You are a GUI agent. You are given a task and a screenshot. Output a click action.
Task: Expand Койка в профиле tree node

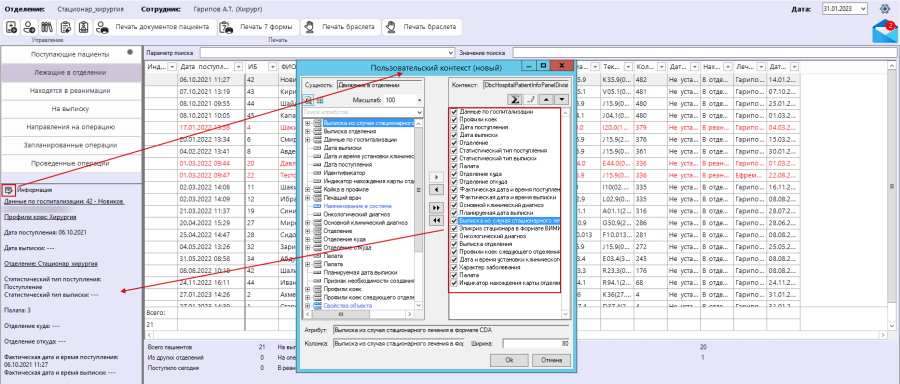click(x=308, y=189)
